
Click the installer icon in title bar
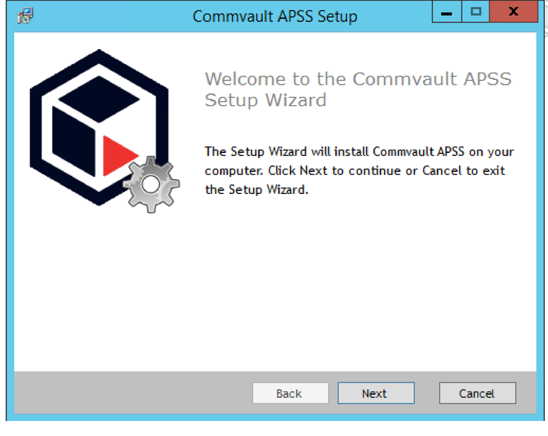[x=25, y=16]
